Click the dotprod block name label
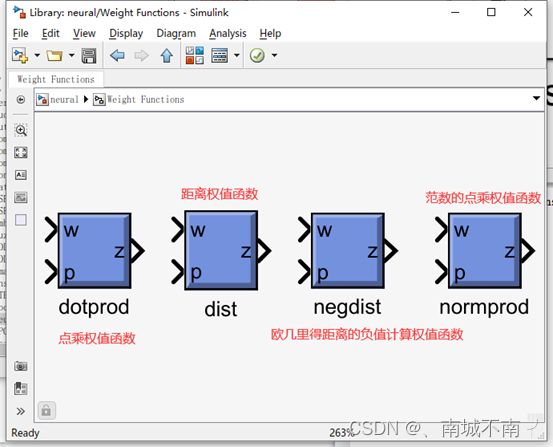Viewport: 553px width, 447px height. (x=94, y=307)
